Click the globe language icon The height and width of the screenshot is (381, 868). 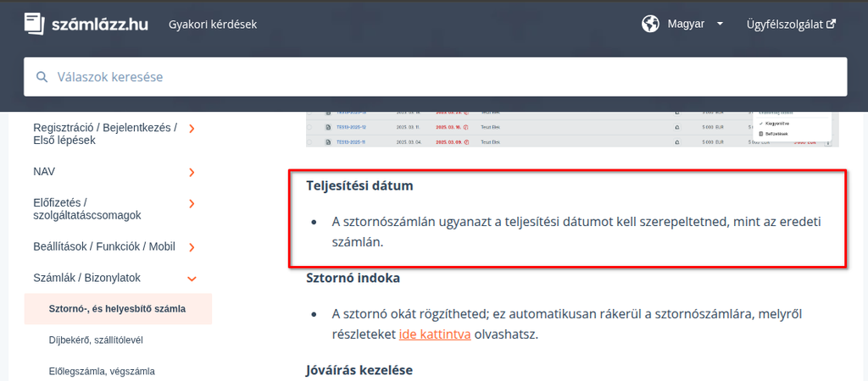650,24
